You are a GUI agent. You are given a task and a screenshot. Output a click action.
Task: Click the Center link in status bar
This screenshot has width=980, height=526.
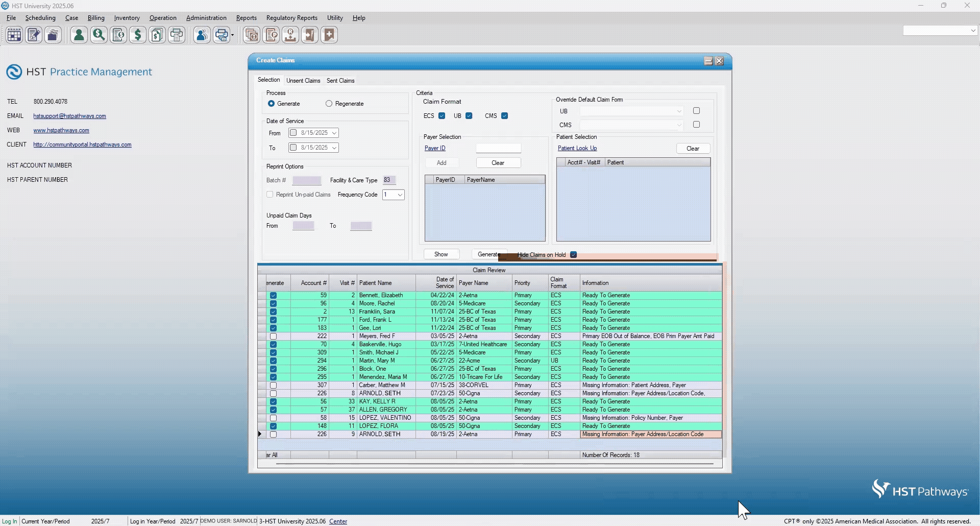[x=338, y=521]
